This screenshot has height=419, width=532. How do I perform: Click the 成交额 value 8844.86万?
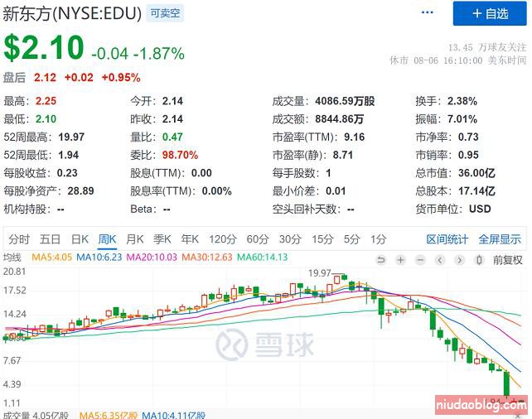[339, 119]
